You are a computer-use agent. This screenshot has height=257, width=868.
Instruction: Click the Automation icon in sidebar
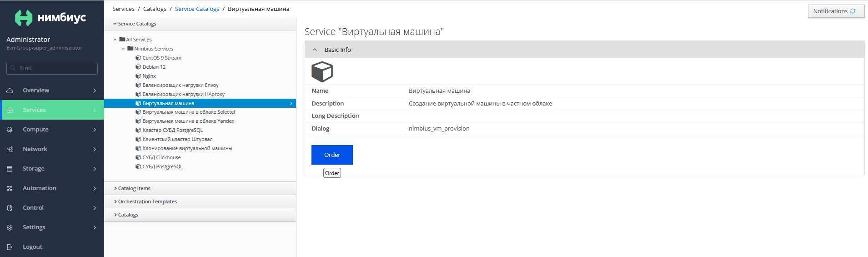10,188
